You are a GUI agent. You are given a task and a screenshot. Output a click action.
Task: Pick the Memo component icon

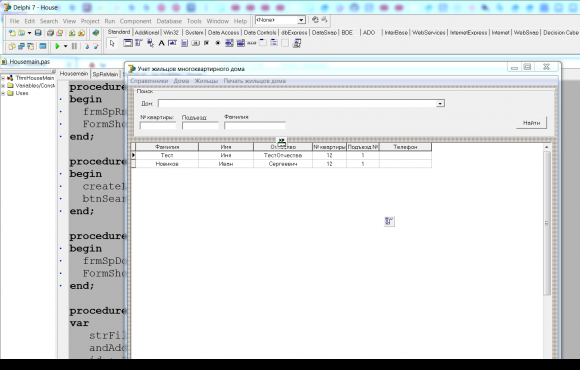[184, 43]
